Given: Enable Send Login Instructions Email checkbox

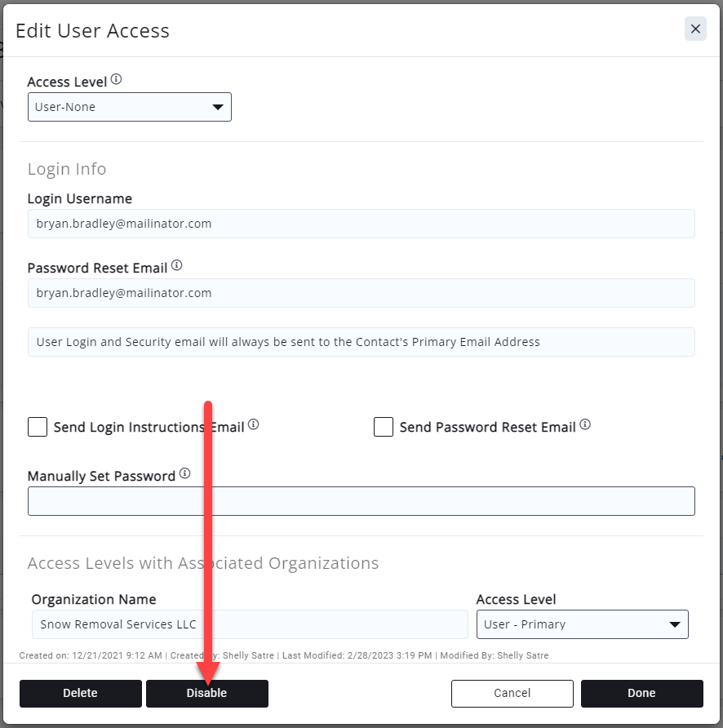Looking at the screenshot, I should coord(38,427).
